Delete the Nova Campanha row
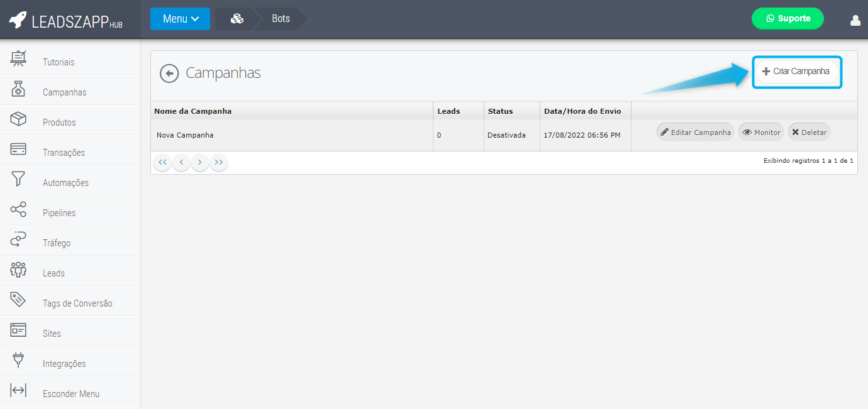This screenshot has height=409, width=868. [x=809, y=133]
